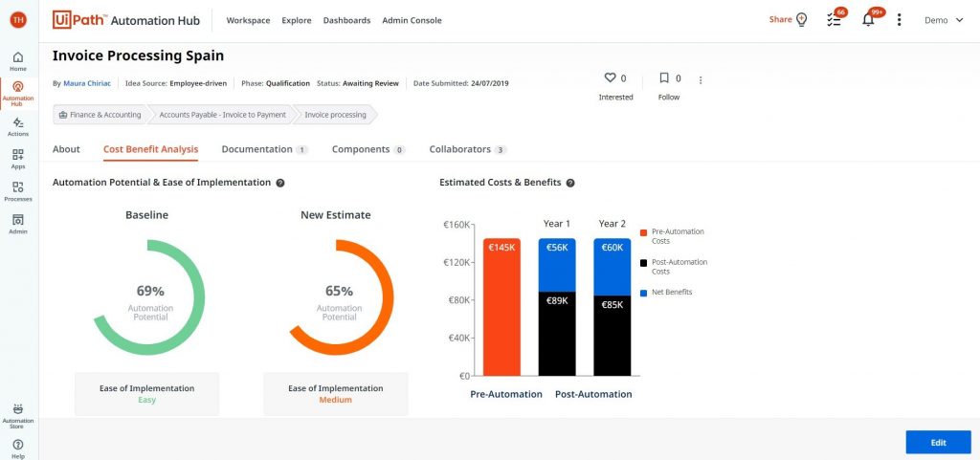Viewport: 980px width, 460px height.
Task: Click the Finance & Accounting breadcrumb
Action: (x=100, y=115)
